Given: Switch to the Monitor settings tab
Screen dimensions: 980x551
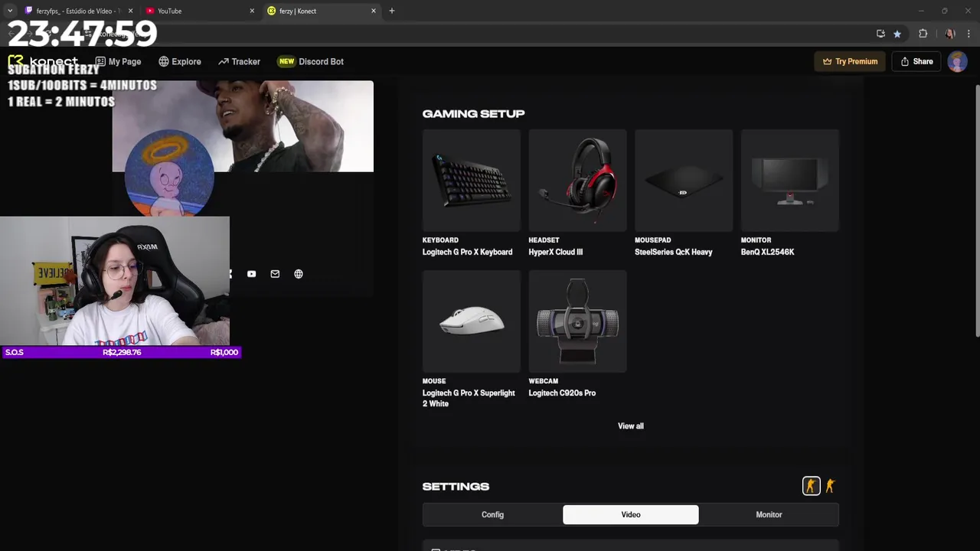Looking at the screenshot, I should coord(769,514).
